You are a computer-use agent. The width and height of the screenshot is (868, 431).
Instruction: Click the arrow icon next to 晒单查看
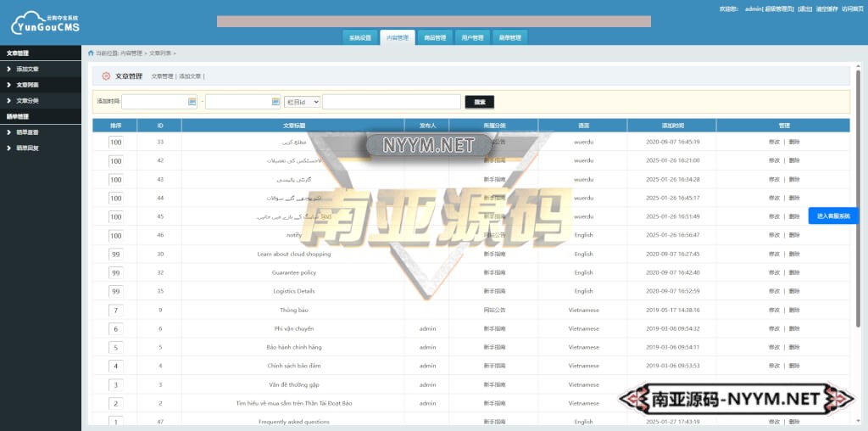[x=8, y=132]
